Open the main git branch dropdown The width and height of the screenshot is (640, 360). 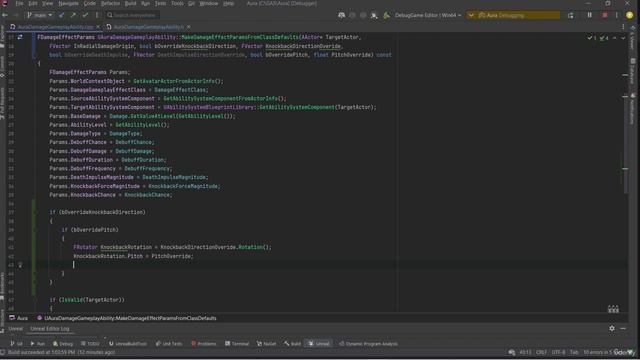tap(40, 15)
